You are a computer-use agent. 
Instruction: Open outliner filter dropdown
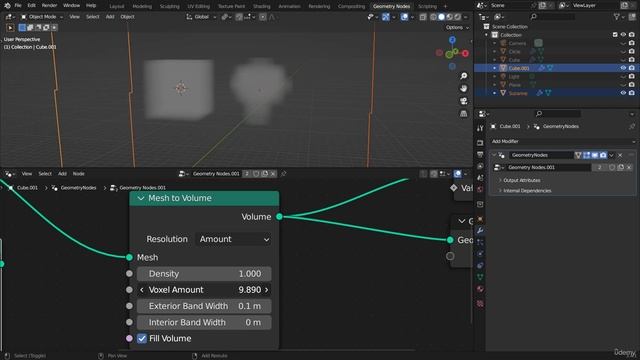[x=618, y=17]
